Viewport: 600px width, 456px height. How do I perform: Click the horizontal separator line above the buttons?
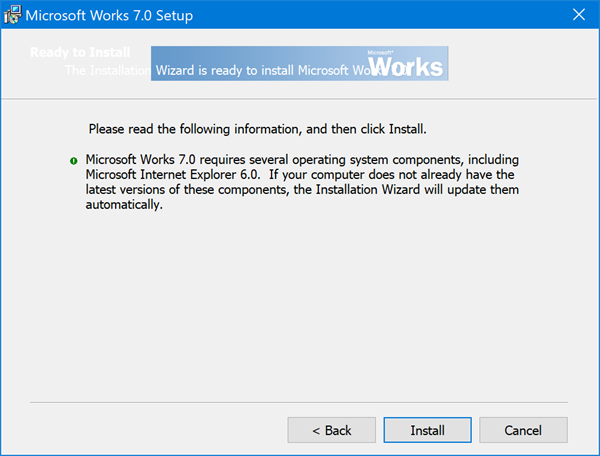pyautogui.click(x=300, y=401)
